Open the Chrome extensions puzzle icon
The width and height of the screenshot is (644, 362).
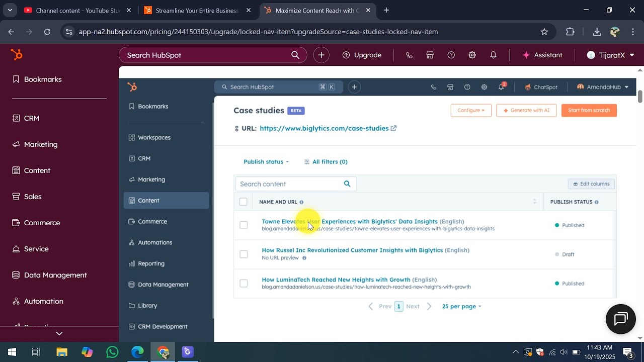coord(570,32)
